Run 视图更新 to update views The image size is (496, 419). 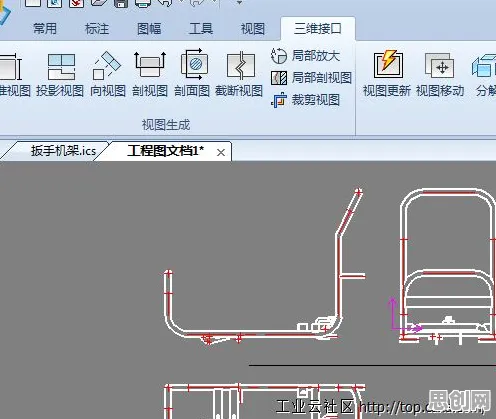387,74
